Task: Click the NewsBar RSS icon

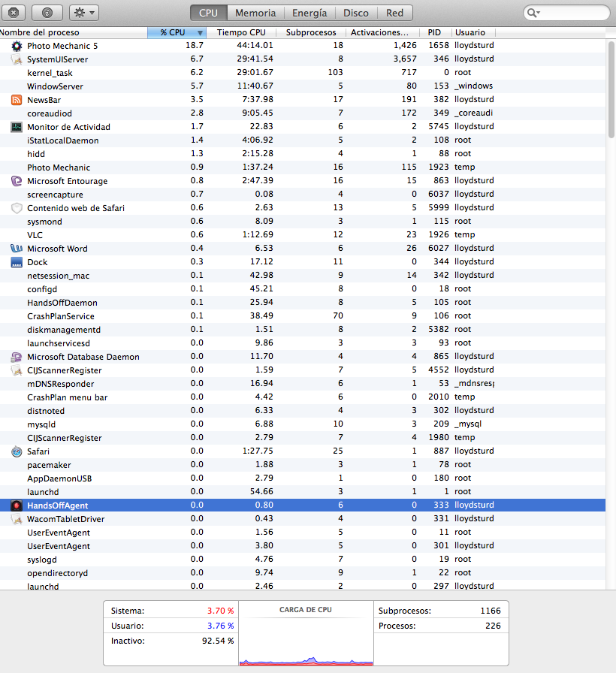Action: (x=17, y=100)
